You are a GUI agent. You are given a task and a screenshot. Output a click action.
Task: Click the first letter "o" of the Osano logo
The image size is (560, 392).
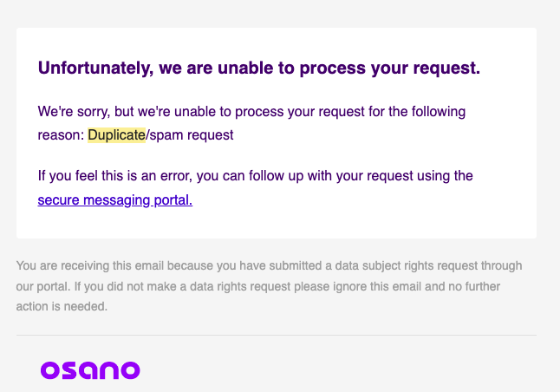coord(51,370)
